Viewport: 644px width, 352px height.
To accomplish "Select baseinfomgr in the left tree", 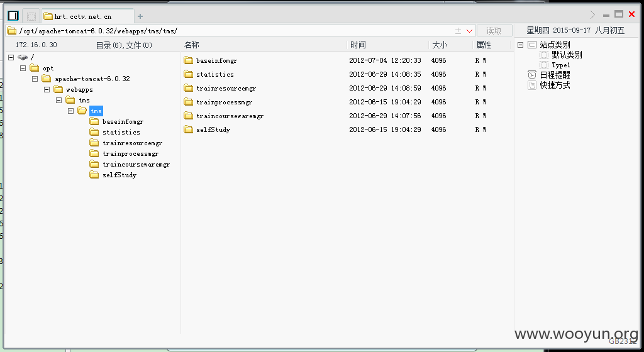I will [123, 121].
